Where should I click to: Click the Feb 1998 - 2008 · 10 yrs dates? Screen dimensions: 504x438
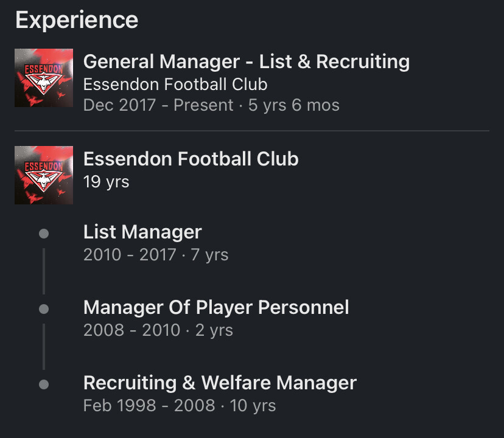point(180,406)
